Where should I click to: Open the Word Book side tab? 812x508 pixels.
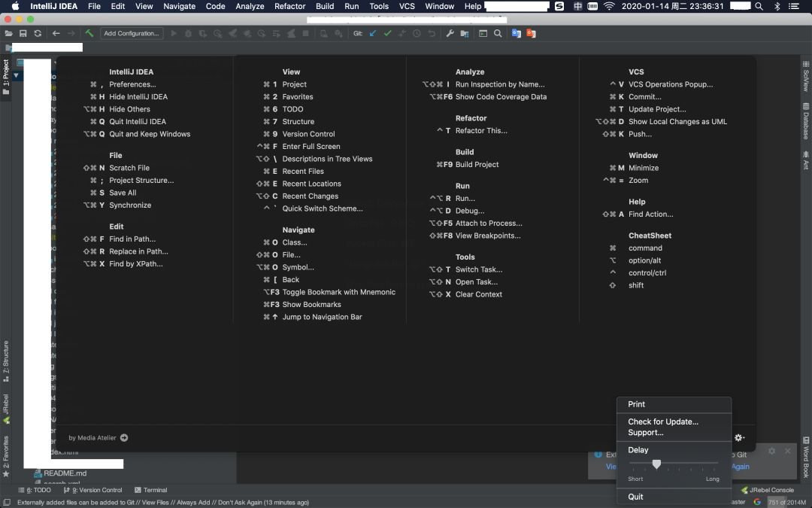click(806, 458)
